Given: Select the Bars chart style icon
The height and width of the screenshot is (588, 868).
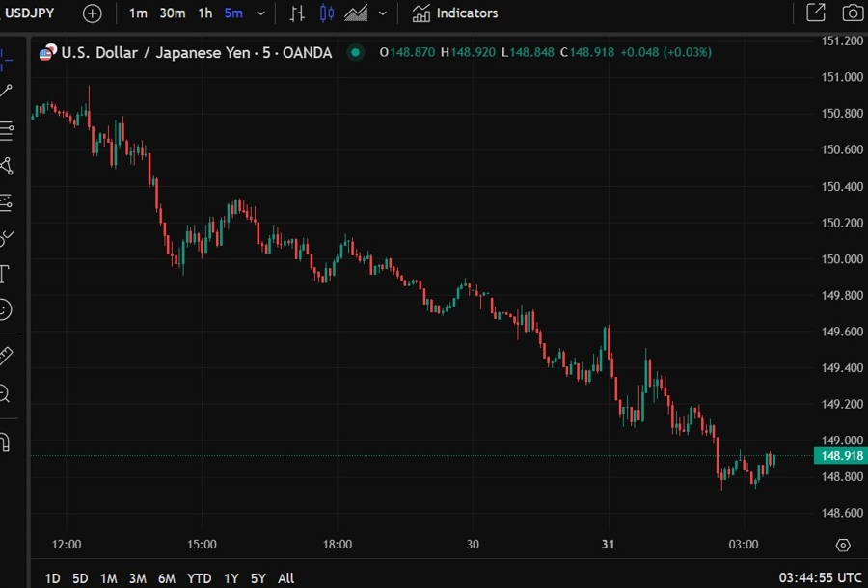Looking at the screenshot, I should (297, 13).
